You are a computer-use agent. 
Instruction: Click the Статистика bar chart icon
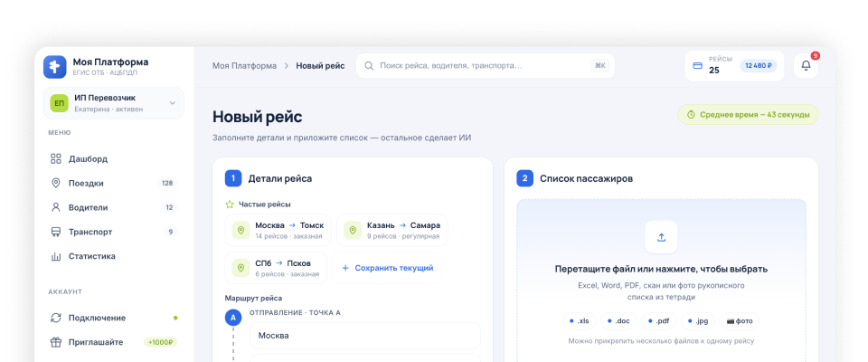point(55,256)
